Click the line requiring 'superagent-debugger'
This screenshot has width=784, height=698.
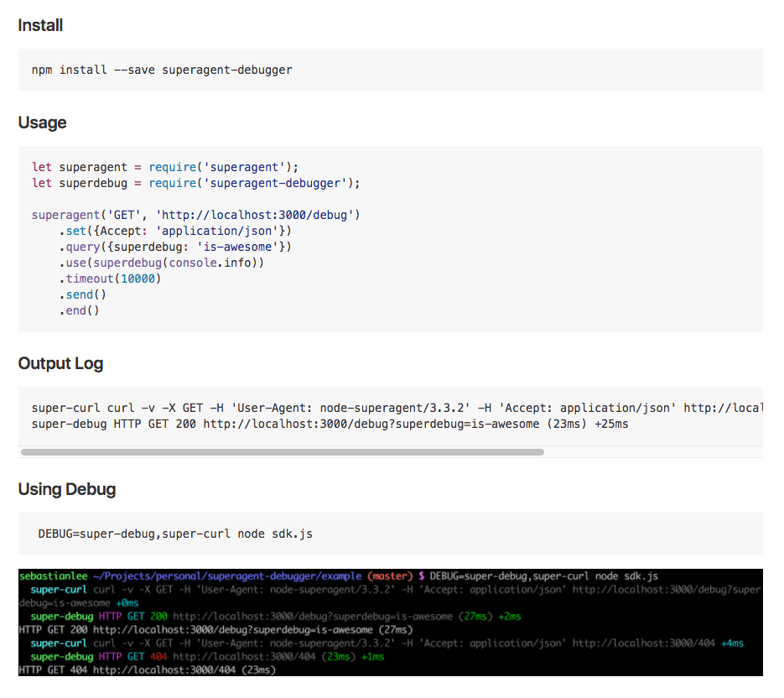(x=195, y=183)
